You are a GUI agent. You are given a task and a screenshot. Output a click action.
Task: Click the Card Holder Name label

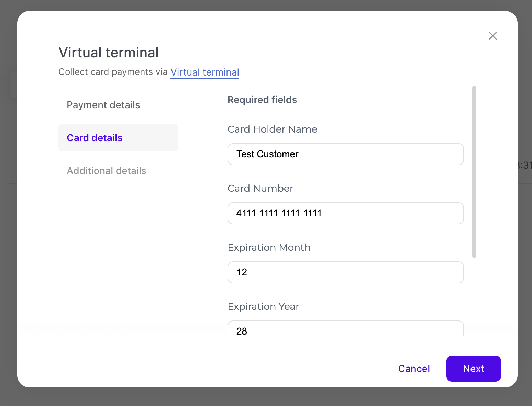tap(273, 129)
